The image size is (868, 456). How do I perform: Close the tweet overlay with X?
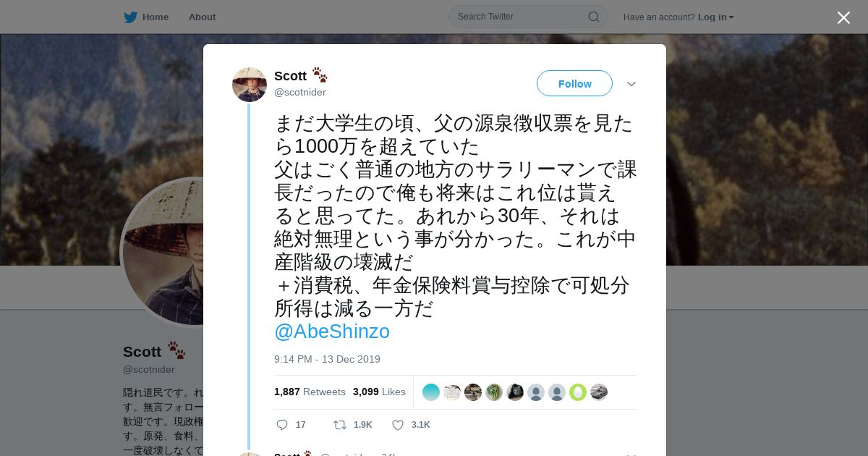coord(843,17)
